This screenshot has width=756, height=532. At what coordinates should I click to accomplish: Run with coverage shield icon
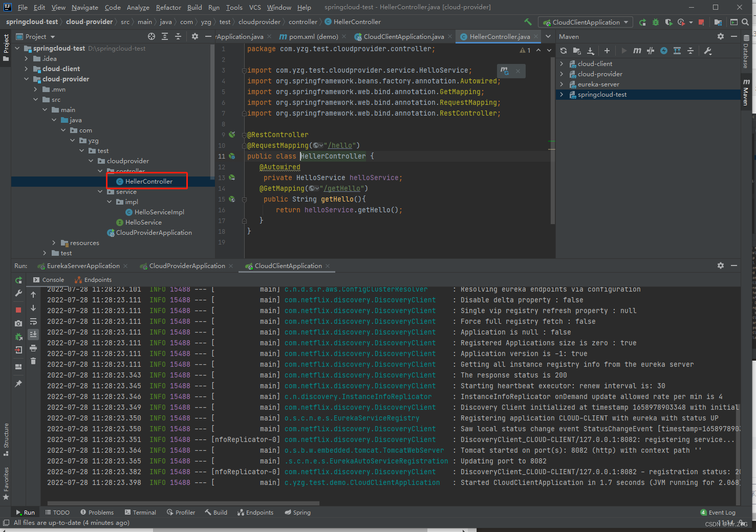[668, 22]
